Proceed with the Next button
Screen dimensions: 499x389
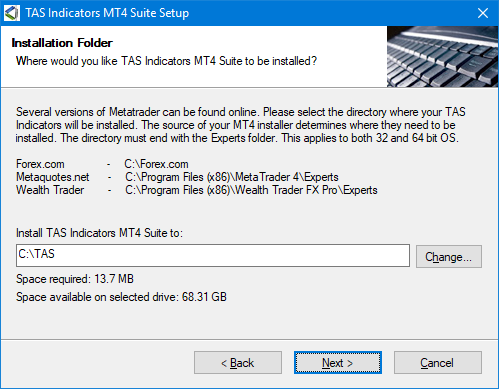tap(338, 362)
